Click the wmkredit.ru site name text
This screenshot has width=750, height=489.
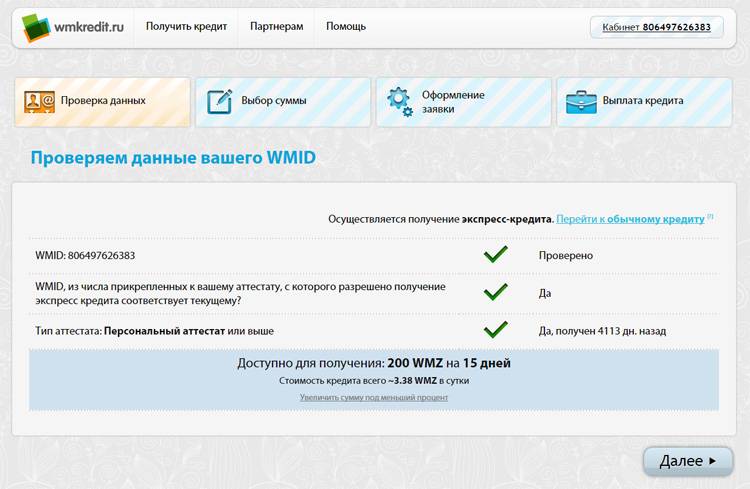(x=89, y=27)
